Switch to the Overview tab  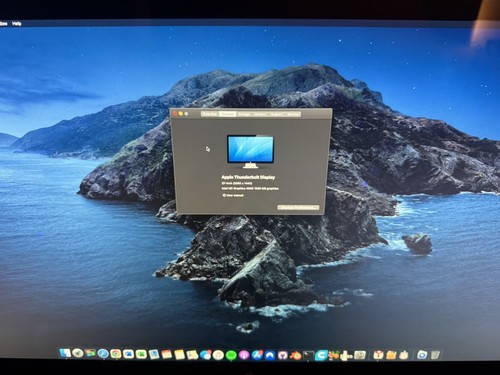210,114
